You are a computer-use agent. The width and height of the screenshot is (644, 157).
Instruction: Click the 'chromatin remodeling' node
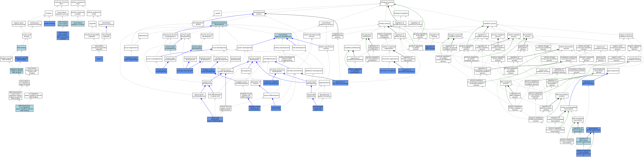pos(387,71)
